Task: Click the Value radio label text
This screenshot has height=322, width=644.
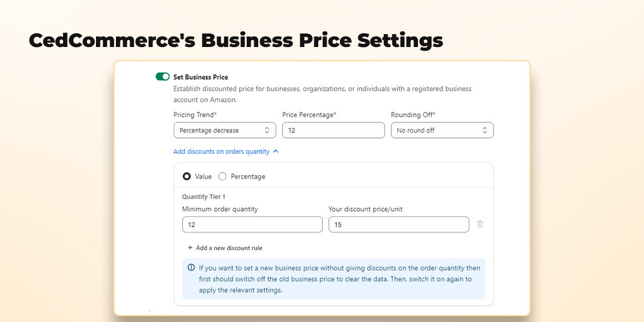Action: [x=204, y=176]
